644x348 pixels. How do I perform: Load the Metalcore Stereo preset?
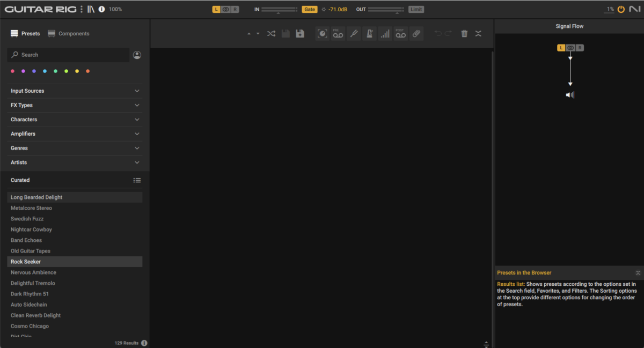75,208
